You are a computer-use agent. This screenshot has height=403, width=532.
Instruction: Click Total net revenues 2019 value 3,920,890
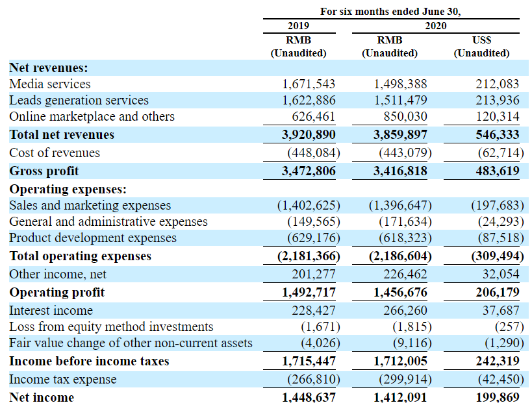pyautogui.click(x=309, y=135)
